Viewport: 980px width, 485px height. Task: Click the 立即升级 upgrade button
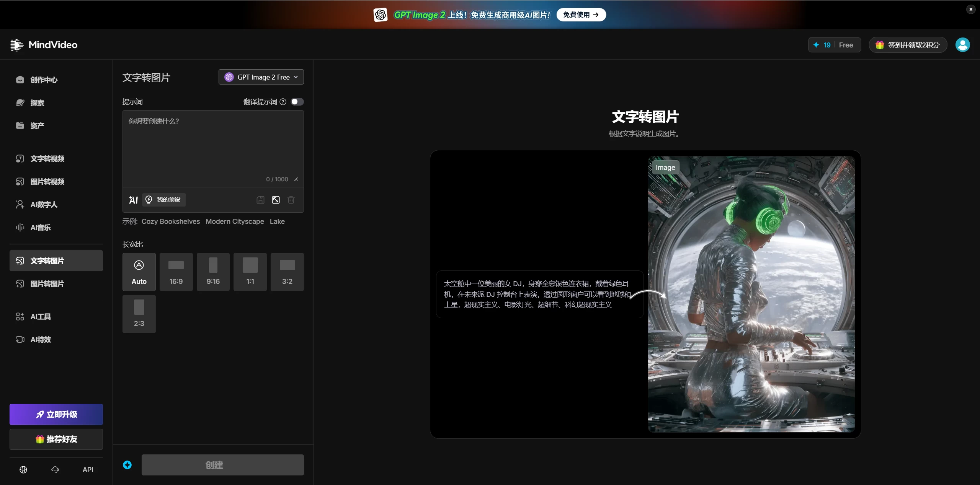(x=56, y=414)
